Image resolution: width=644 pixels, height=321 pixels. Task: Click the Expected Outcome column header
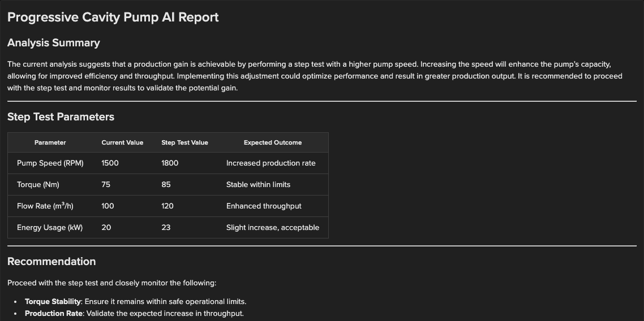(x=273, y=142)
